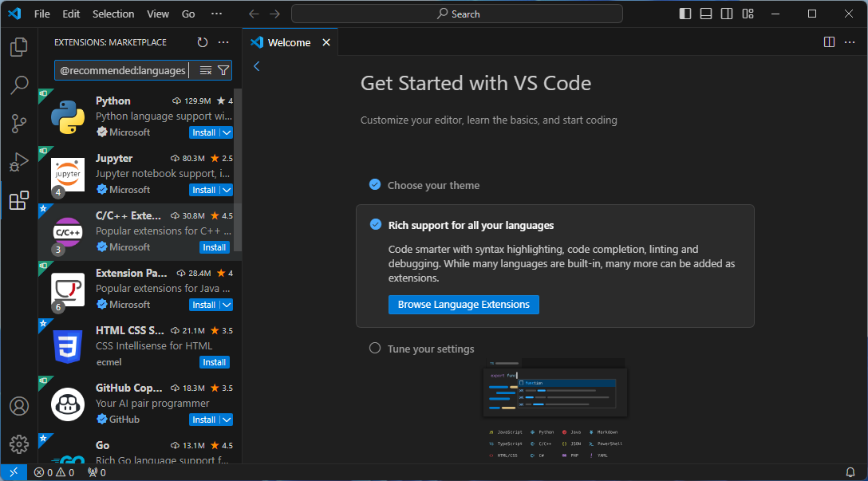Toggle the Choose your theme step checkmark
Viewport: 868px width, 481px height.
tap(375, 185)
